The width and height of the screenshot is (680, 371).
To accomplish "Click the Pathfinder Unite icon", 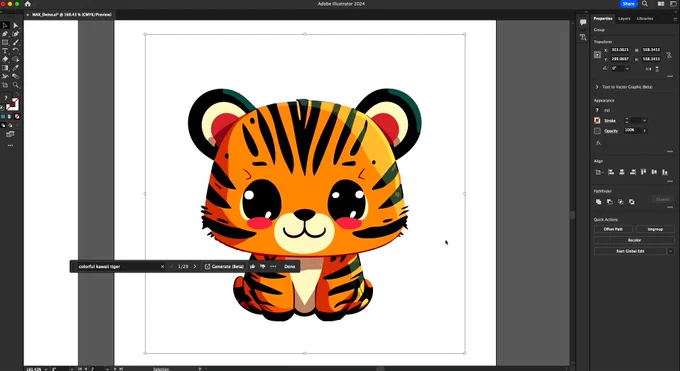I will click(x=598, y=202).
